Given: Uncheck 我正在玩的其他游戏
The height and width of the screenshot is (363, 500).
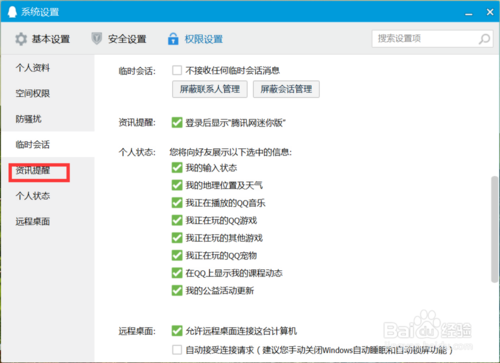Looking at the screenshot, I should click(x=177, y=238).
